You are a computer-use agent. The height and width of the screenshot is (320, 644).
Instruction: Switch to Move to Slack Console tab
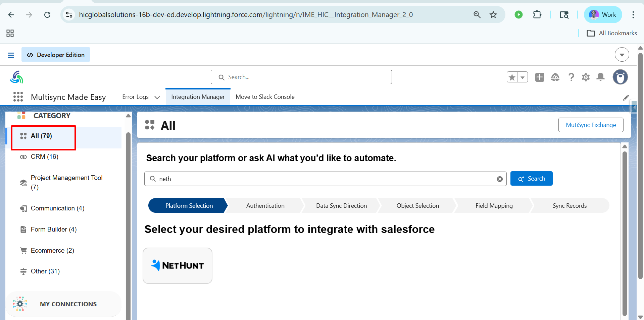(265, 97)
